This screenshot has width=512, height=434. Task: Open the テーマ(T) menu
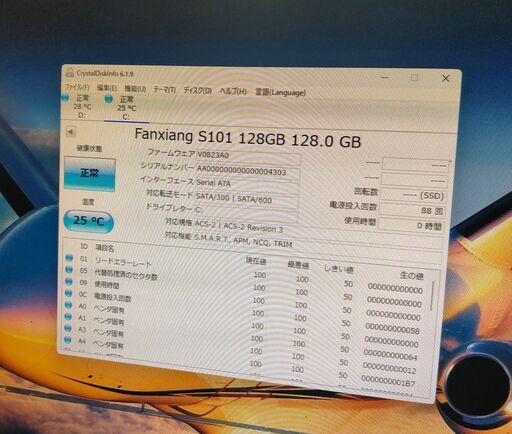pos(164,90)
